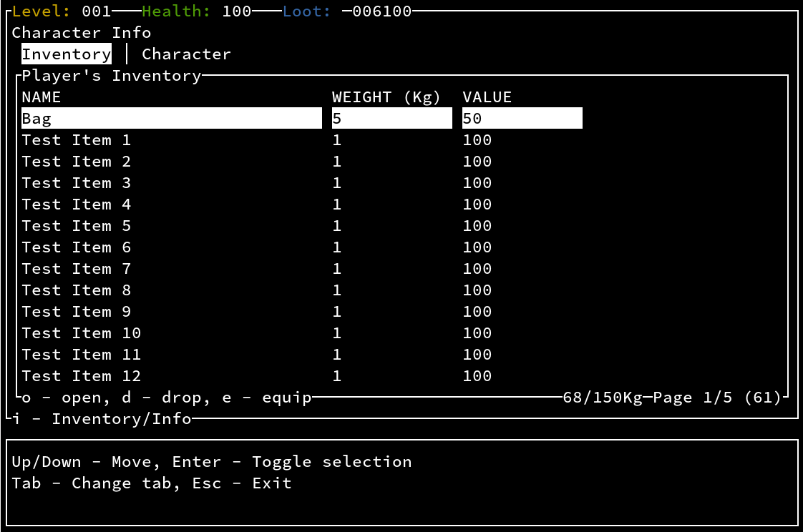Click the Bag's value field showing 50
Image resolution: width=803 pixels, height=532 pixels.
pyautogui.click(x=522, y=119)
